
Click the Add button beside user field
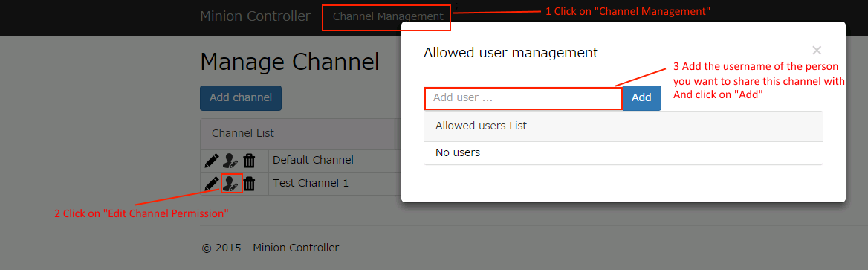point(641,97)
